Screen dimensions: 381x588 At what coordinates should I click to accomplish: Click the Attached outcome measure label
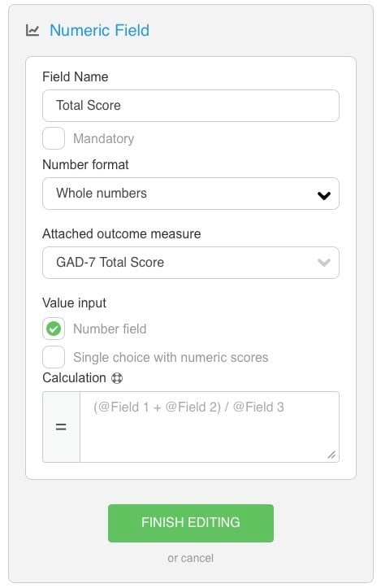(x=122, y=233)
